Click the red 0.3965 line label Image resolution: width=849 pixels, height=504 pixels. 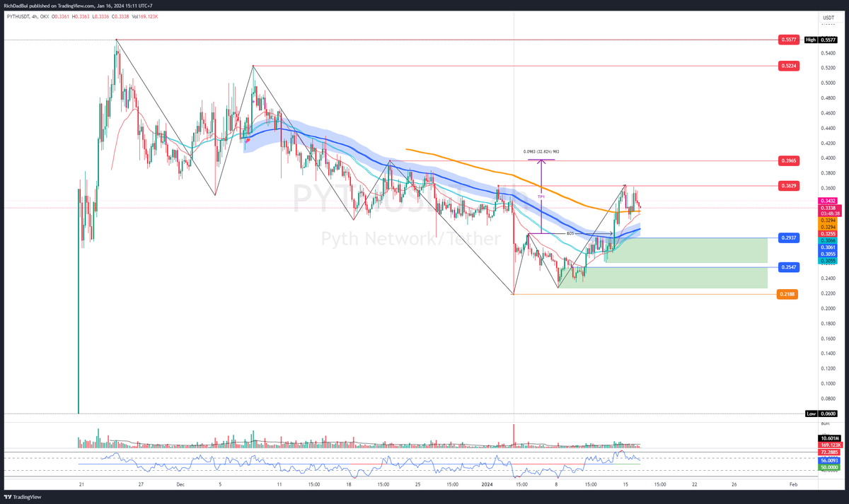788,161
